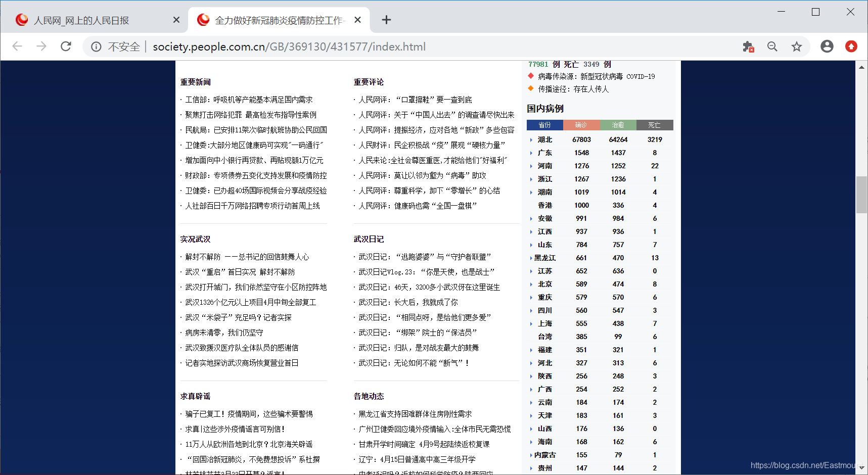Open a new tab with the plus button
Image resolution: width=868 pixels, height=475 pixels.
(386, 20)
